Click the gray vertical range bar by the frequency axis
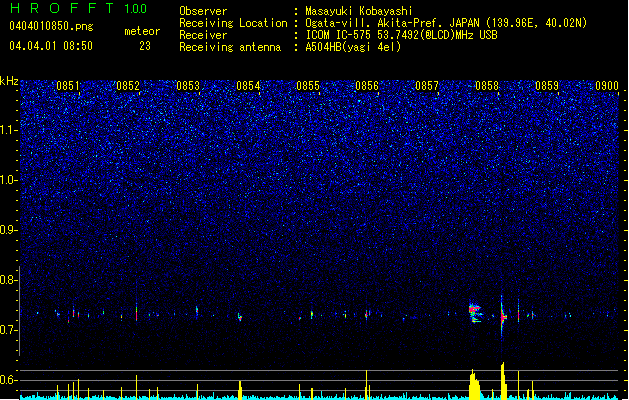 pyautogui.click(x=19, y=311)
